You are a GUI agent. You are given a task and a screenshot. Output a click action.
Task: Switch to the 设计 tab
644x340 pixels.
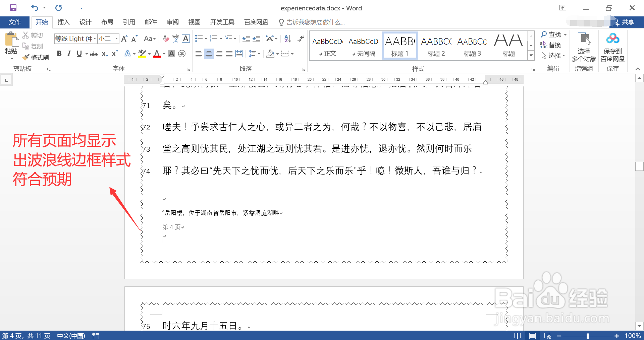coord(85,22)
